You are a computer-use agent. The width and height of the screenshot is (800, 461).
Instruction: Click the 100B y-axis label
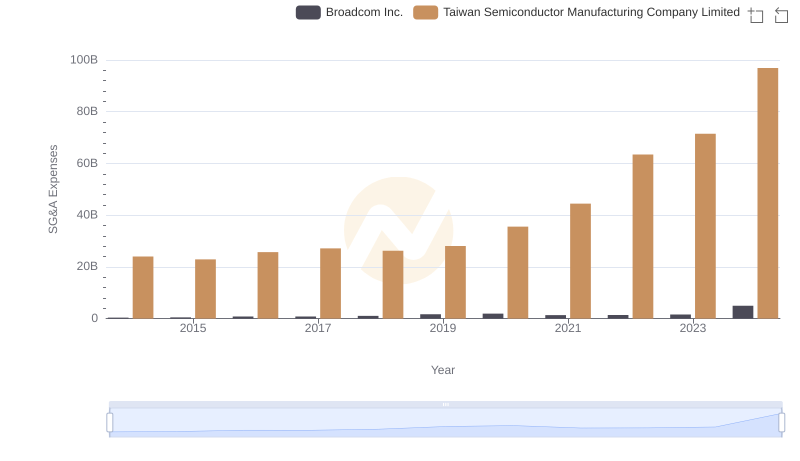click(x=84, y=60)
